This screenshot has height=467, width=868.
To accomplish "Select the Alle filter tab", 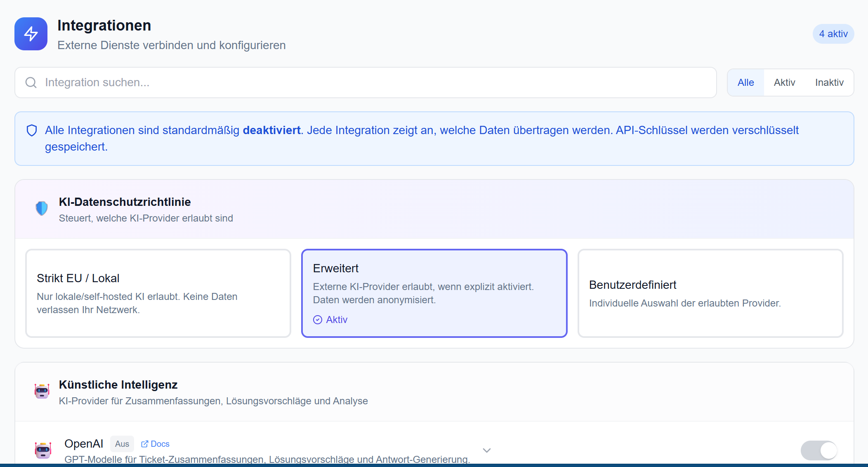I will (745, 83).
